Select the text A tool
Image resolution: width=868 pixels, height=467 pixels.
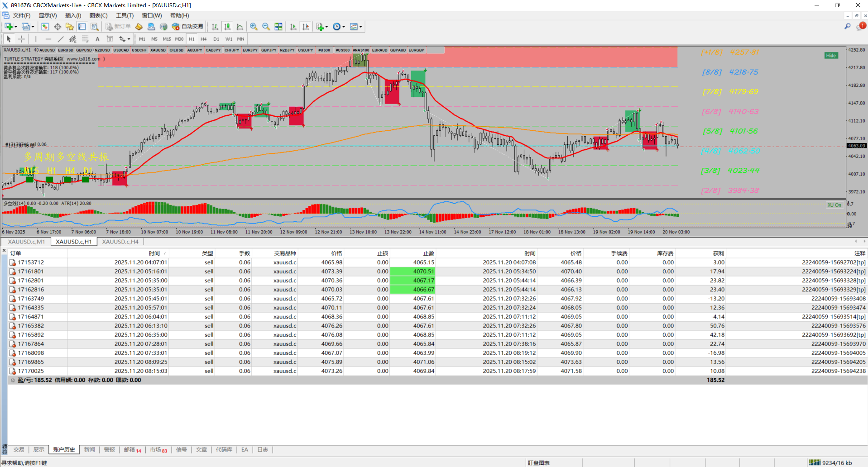point(97,39)
